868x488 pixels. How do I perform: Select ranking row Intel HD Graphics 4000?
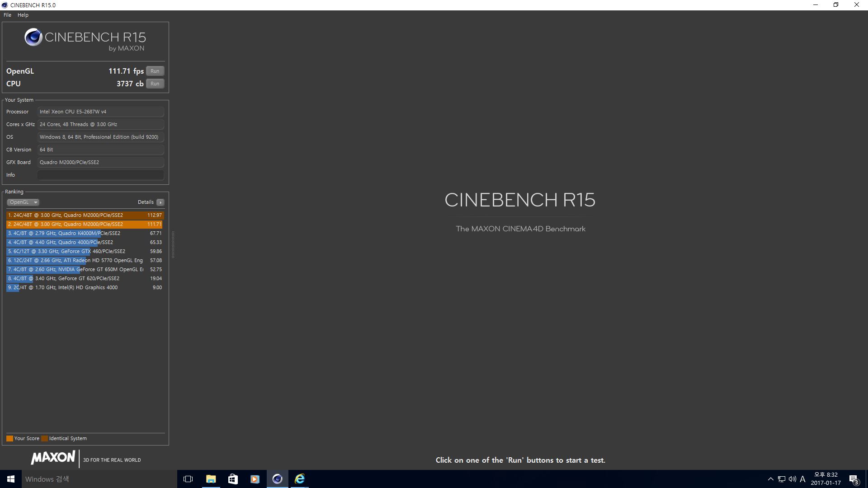click(85, 287)
